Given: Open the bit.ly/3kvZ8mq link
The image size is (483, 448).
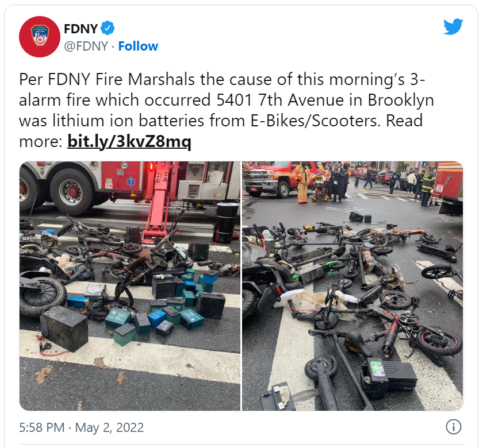Looking at the screenshot, I should 129,141.
